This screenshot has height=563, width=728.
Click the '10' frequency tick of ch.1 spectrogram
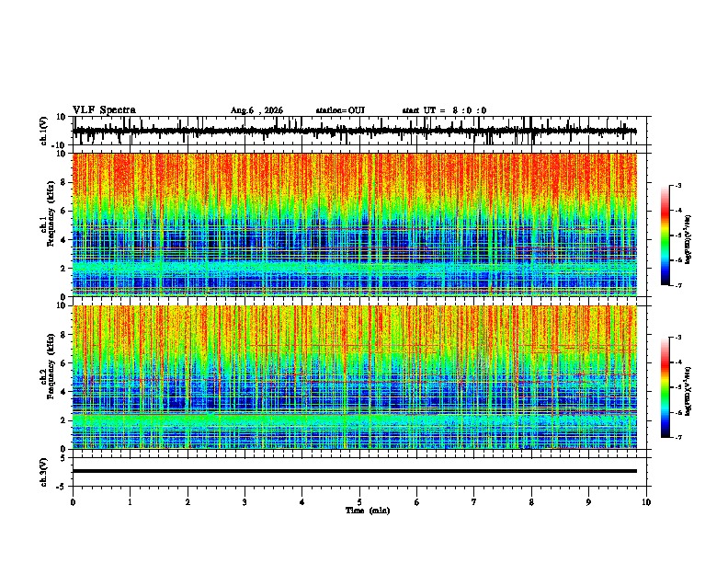[x=62, y=154]
